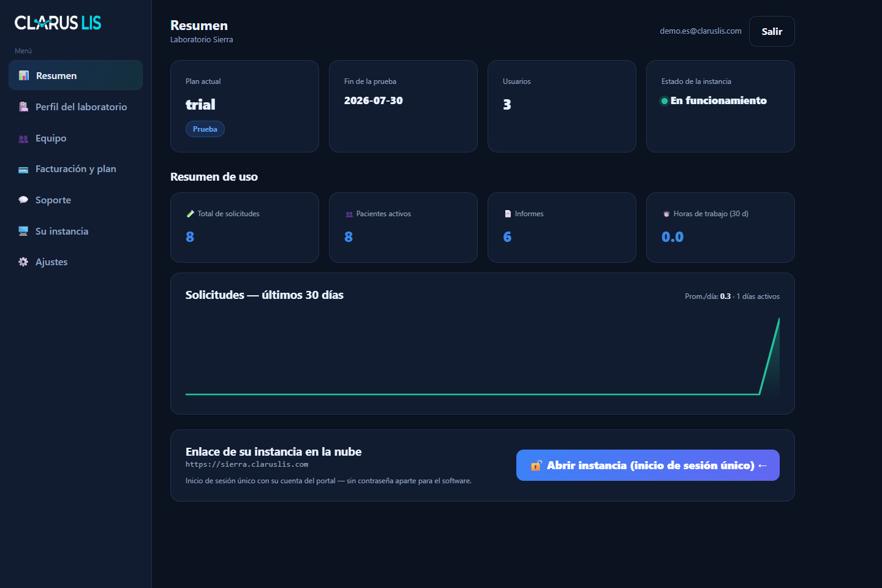Viewport: 882px width, 588px height.
Task: Click the Clarus LIS logo
Action: point(58,23)
